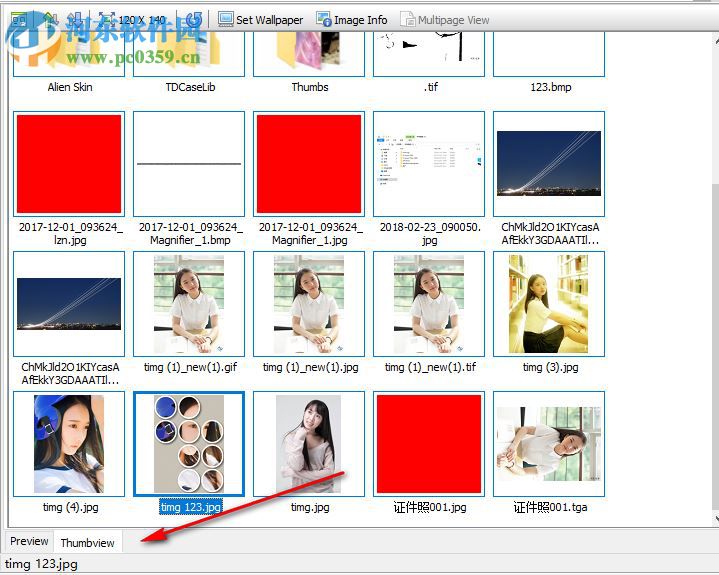Click the sort ascending arrow icon
This screenshot has width=719, height=575.
coord(50,20)
